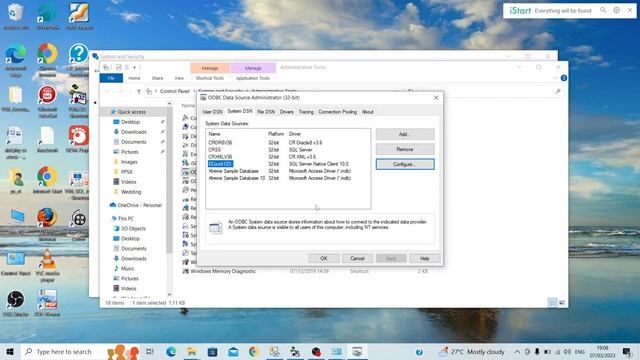This screenshot has width=640, height=360.
Task: Open the View ribbon tab in Explorer
Action: pyautogui.click(x=179, y=78)
